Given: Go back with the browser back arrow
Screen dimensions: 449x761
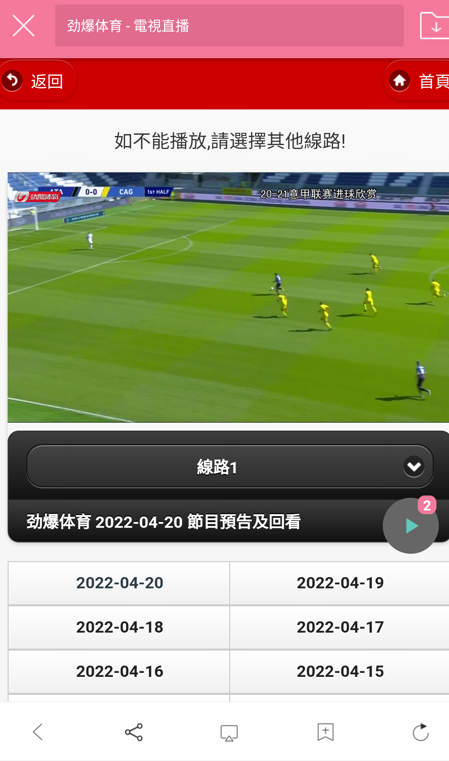Looking at the screenshot, I should [38, 731].
